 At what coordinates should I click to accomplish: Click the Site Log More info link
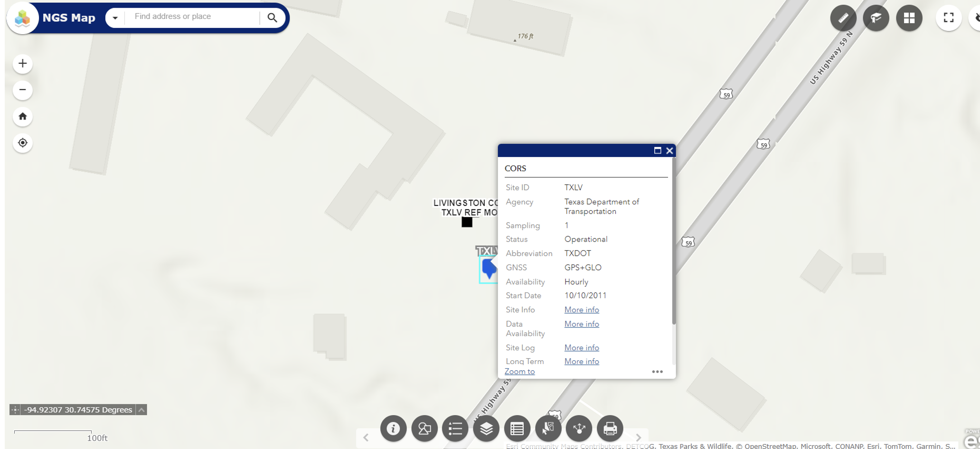tap(581, 347)
